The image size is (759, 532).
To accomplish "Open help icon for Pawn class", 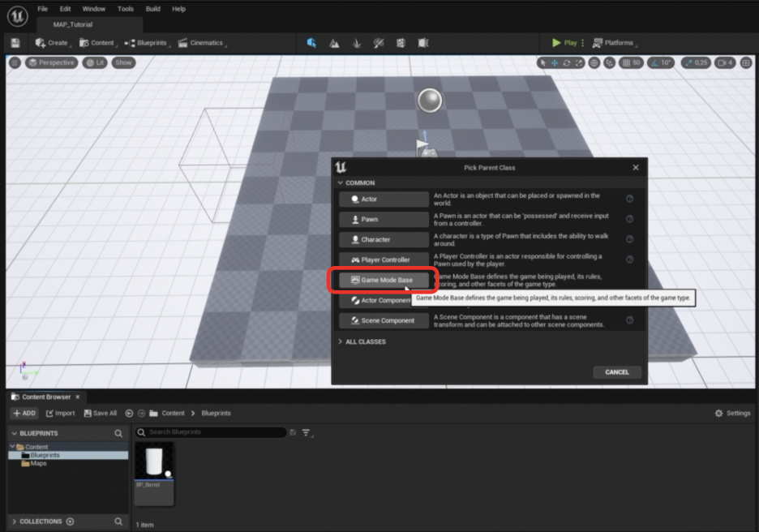I will [x=630, y=219].
